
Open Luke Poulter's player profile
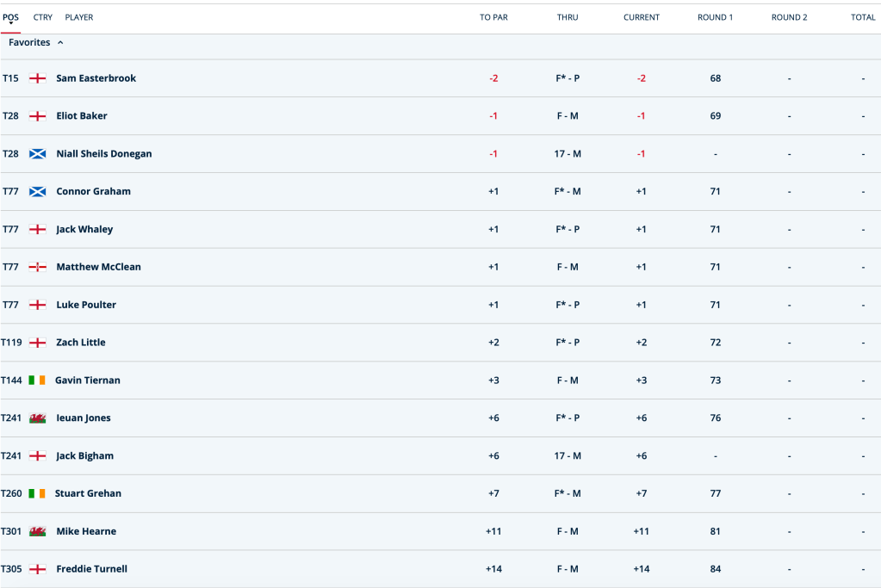pos(86,305)
